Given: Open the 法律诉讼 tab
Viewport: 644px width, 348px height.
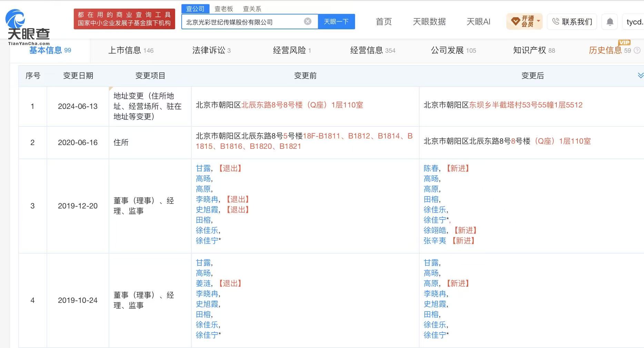Looking at the screenshot, I should point(211,50).
